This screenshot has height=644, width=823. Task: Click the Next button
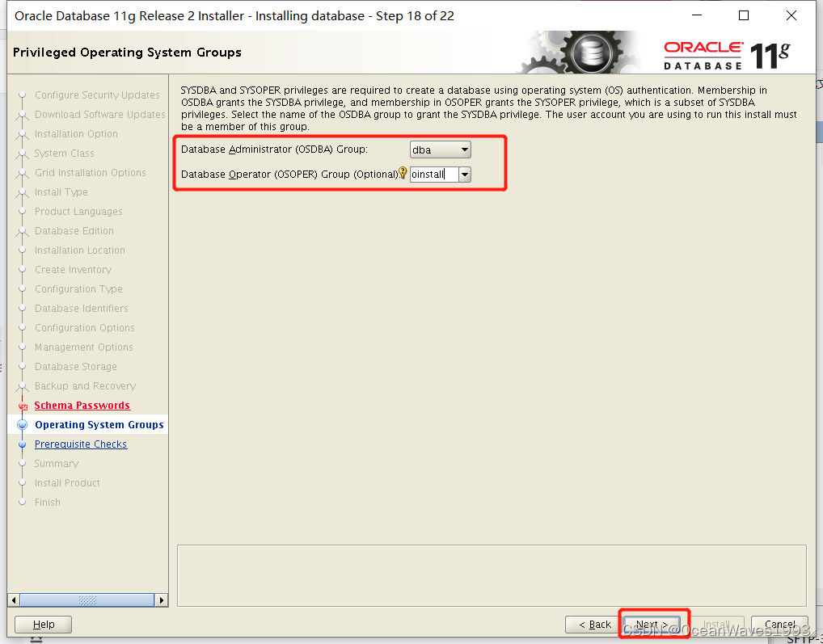(652, 624)
